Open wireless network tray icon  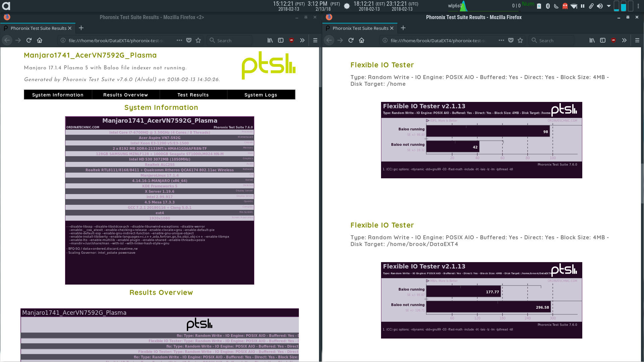[x=574, y=6]
